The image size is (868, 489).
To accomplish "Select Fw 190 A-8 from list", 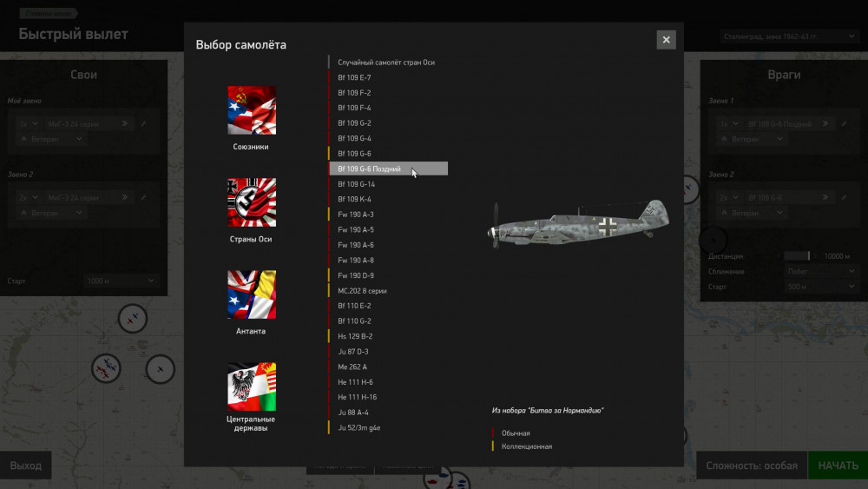I will [x=388, y=261].
